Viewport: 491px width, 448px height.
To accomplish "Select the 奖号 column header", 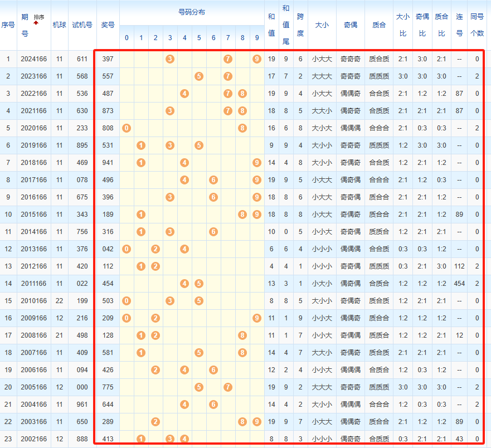I will (x=108, y=25).
